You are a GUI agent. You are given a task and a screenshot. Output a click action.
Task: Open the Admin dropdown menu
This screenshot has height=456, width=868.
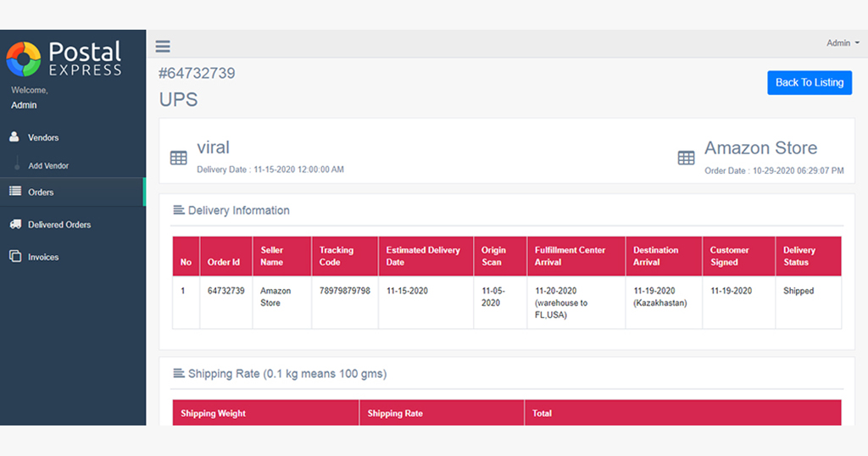coord(843,43)
